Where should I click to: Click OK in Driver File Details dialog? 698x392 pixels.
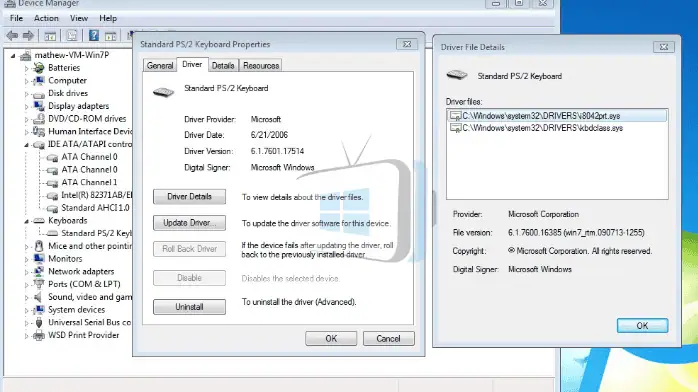(642, 326)
